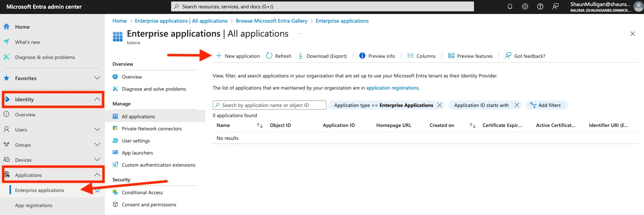
Task: Collapse the Identity section
Action: (x=97, y=99)
